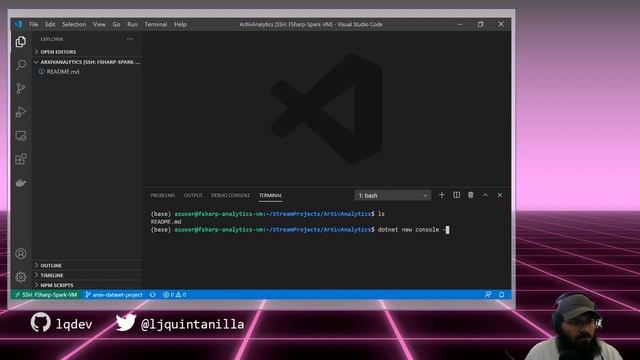Expand the Open Editors section
Viewport: 640px width, 360px height.
tap(87, 52)
